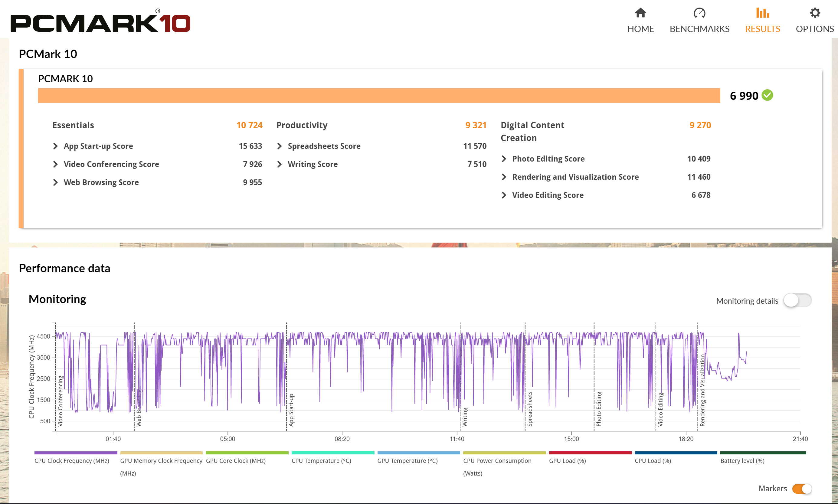Select CPU Temperature legend swatch
This screenshot has width=838, height=504.
[x=333, y=453]
